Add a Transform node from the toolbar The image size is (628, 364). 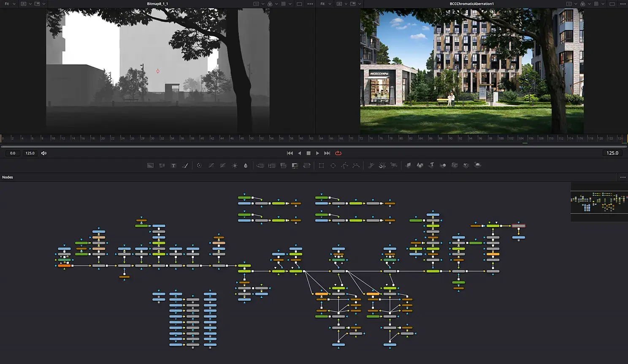click(x=307, y=165)
